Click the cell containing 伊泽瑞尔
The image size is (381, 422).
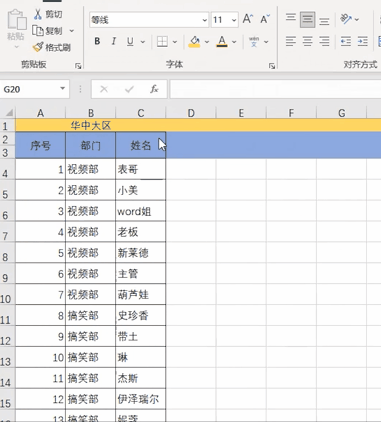(x=141, y=399)
